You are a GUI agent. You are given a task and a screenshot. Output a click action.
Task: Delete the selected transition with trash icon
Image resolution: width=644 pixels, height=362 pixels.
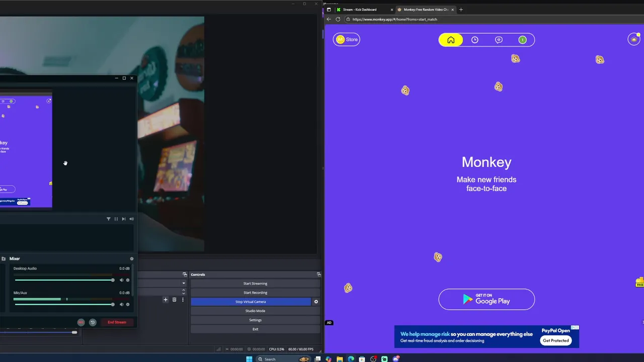pyautogui.click(x=174, y=300)
